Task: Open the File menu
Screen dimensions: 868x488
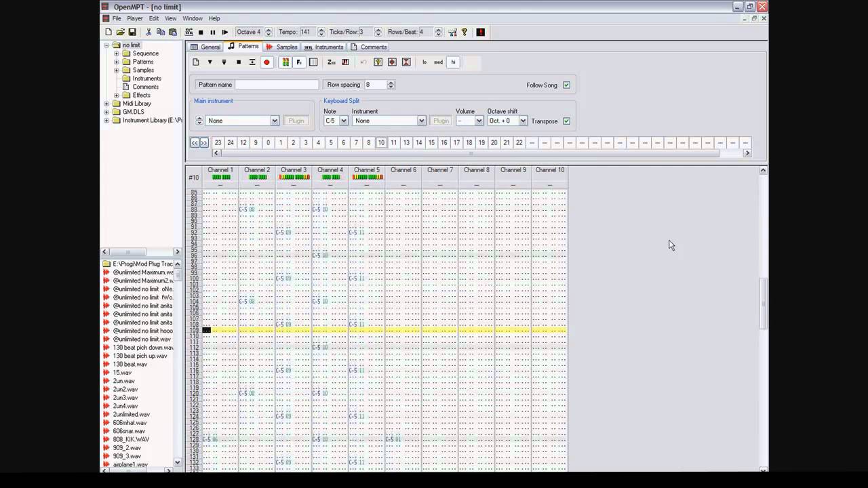Action: click(117, 18)
